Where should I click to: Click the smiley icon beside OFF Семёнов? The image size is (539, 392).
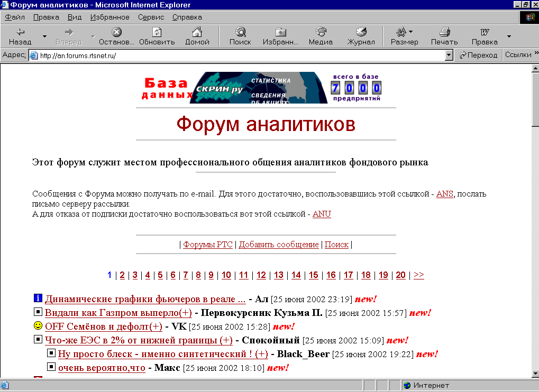[x=38, y=325]
